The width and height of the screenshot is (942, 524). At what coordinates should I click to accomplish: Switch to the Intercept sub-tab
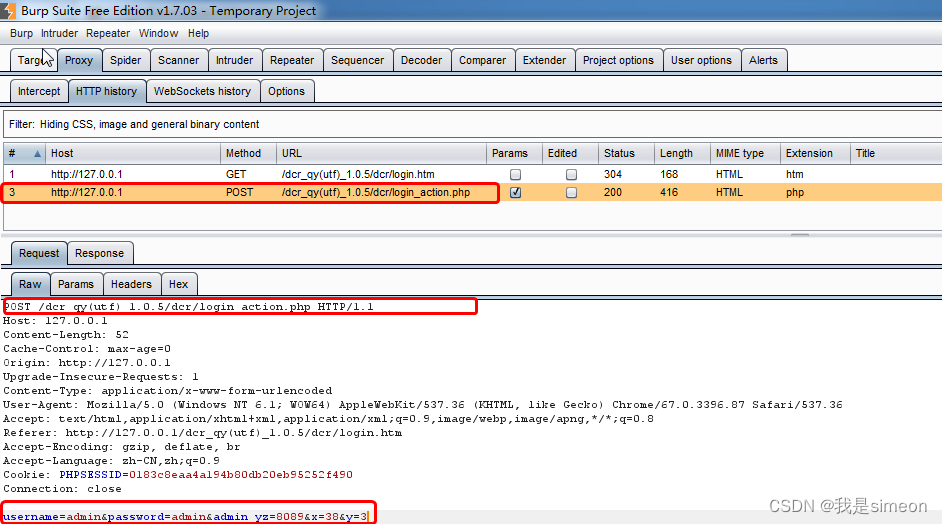point(39,91)
